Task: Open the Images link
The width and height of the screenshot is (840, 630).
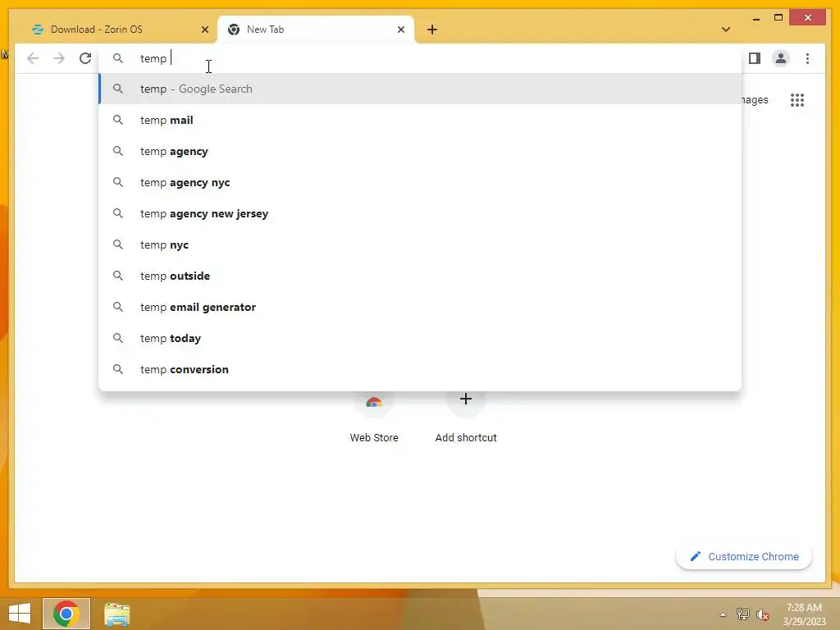Action: pyautogui.click(x=755, y=99)
